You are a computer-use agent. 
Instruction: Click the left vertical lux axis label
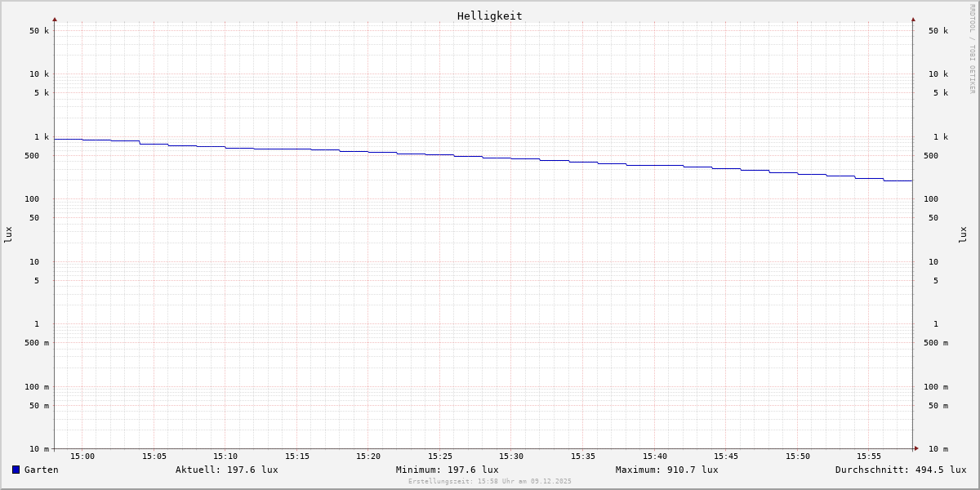tap(8, 234)
